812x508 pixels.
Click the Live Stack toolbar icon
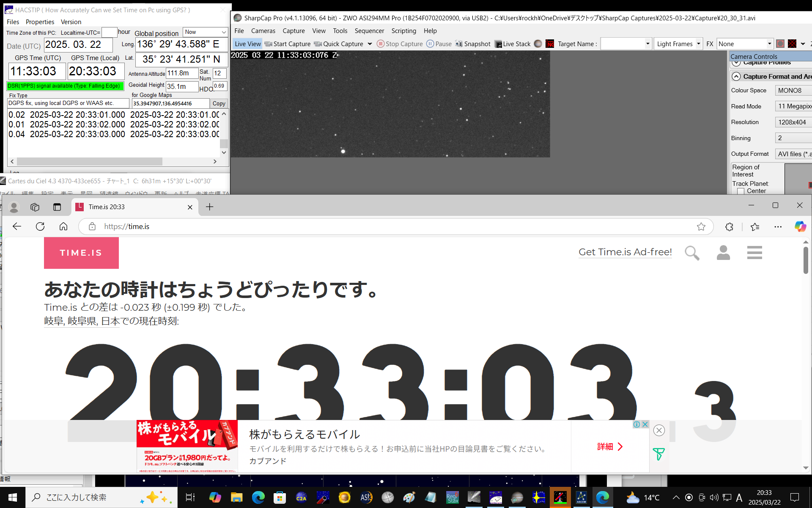pyautogui.click(x=499, y=44)
